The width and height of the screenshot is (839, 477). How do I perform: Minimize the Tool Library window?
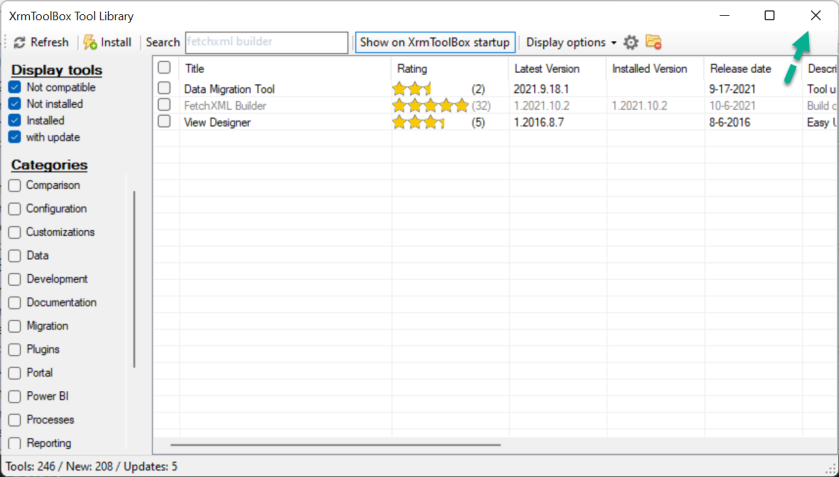point(724,16)
